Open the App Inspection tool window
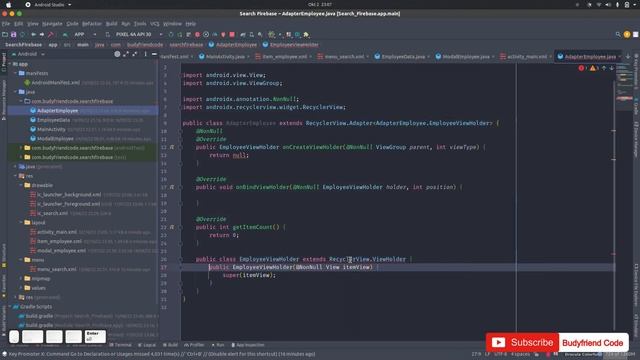 coord(248,345)
